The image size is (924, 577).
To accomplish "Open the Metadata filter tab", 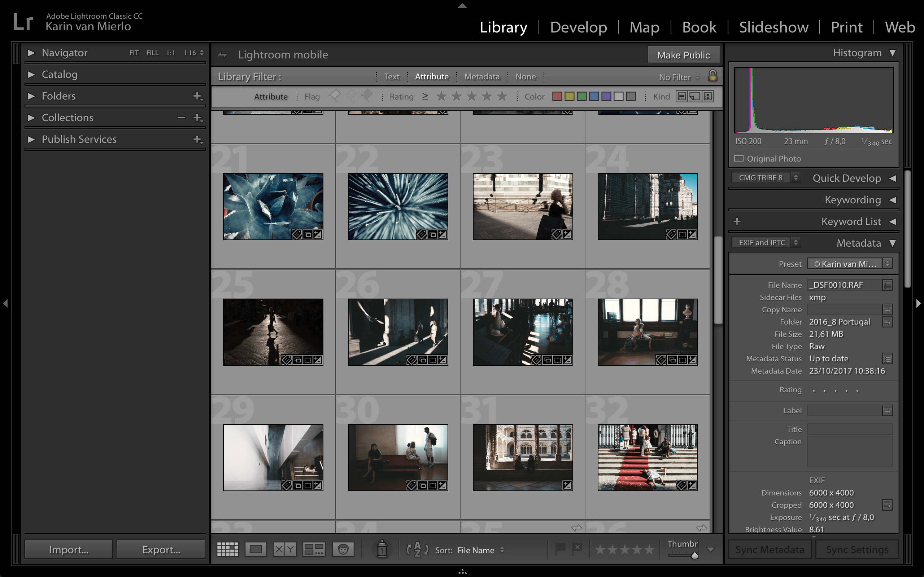I will point(481,76).
